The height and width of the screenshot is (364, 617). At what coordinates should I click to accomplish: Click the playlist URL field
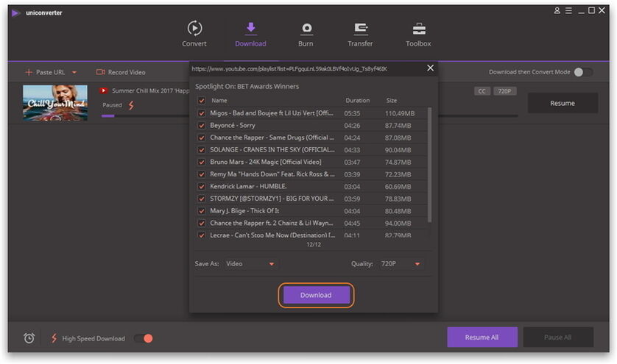click(x=289, y=69)
